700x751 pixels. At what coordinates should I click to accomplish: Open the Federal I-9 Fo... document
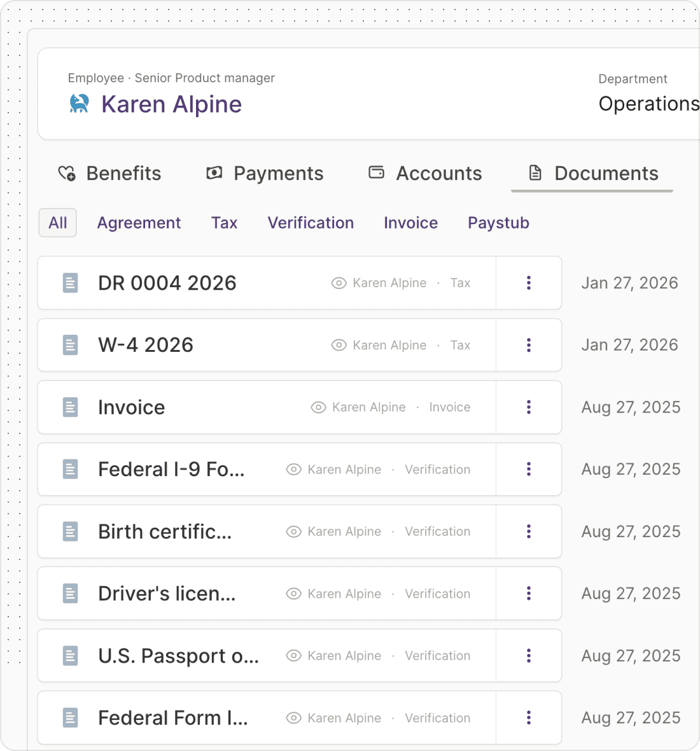(171, 470)
